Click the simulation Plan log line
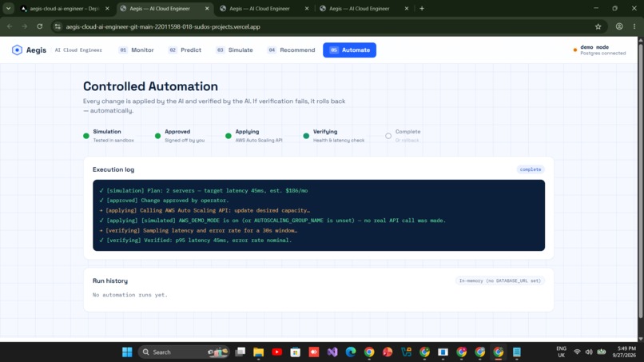Screen dimensions: 644x362 tap(204, 191)
